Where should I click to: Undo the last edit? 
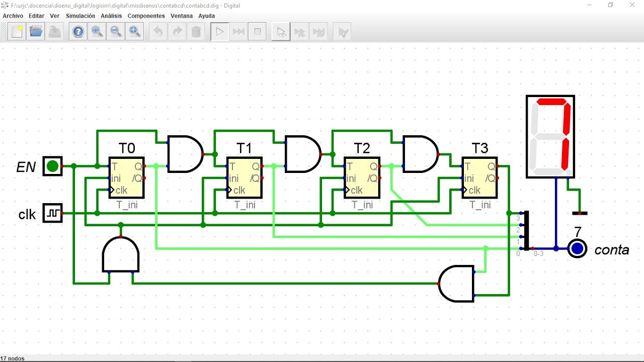tap(158, 32)
